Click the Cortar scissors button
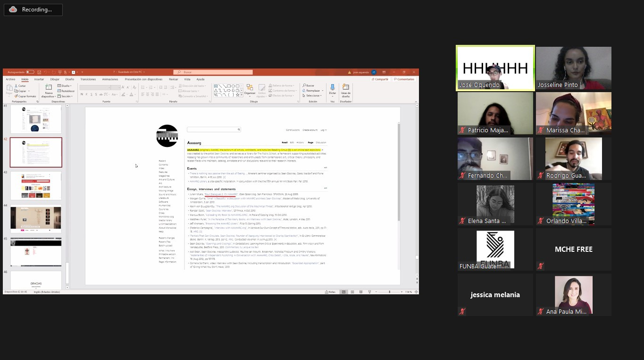This screenshot has width=644, height=360. pos(20,86)
